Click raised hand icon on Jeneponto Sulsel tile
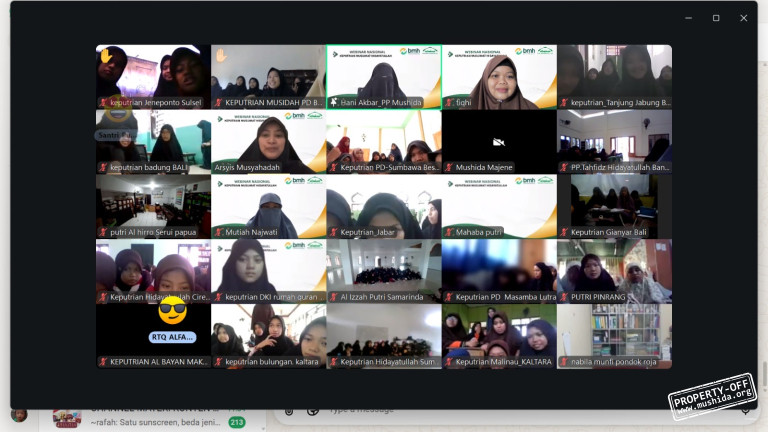Viewport: 768px width, 432px height. click(105, 56)
